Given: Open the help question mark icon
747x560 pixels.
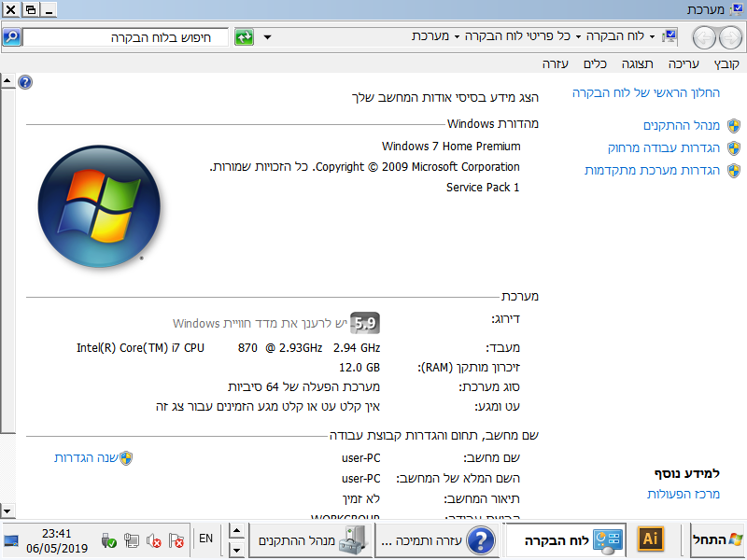Looking at the screenshot, I should pyautogui.click(x=25, y=82).
